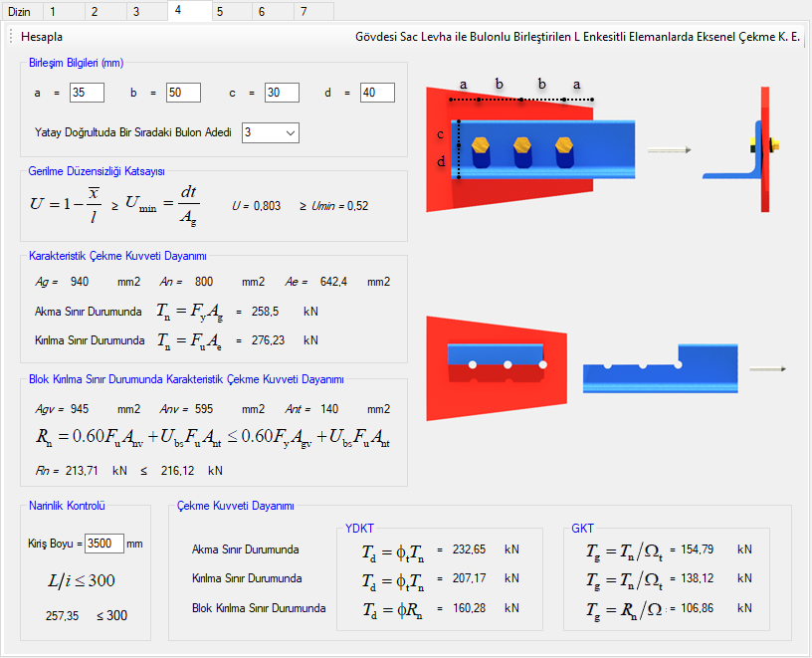Switch to tab 7
This screenshot has width=812, height=658.
(313, 11)
